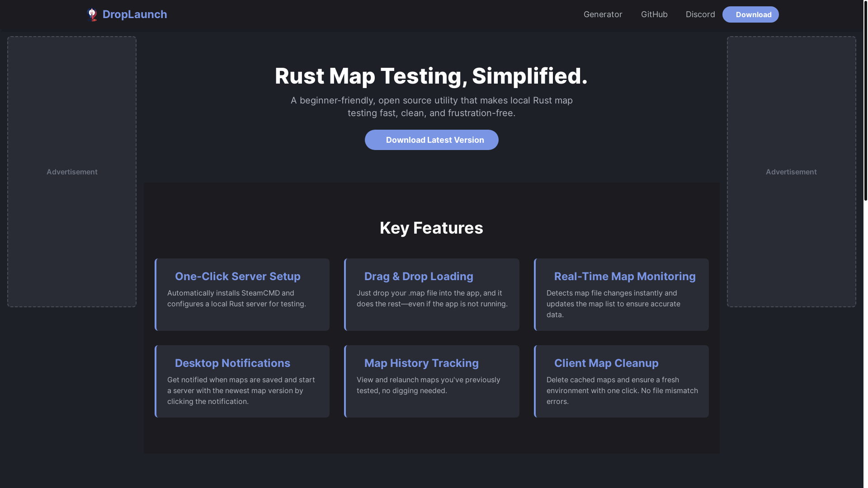Select the Drag & Drop Loading card title
The image size is (868, 488).
(419, 276)
